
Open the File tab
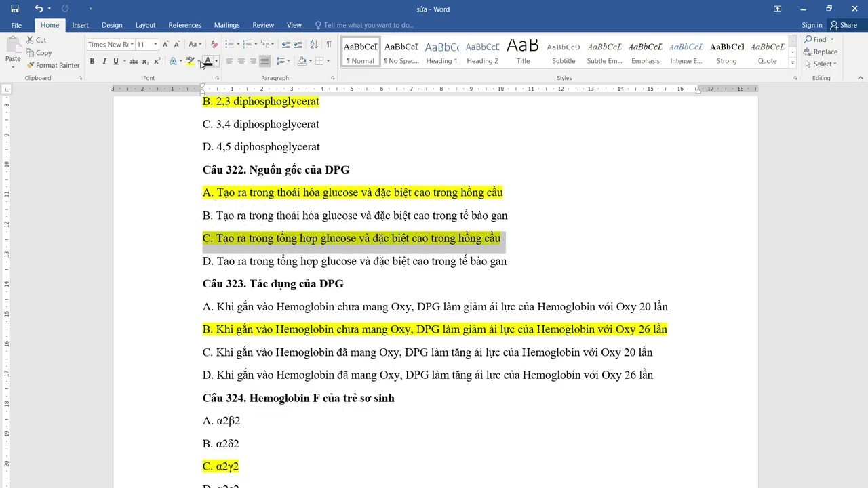point(16,25)
